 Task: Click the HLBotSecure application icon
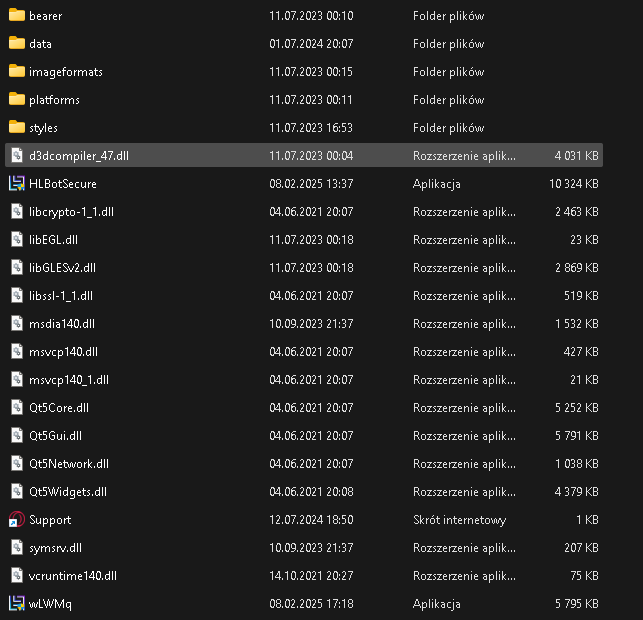[16, 184]
